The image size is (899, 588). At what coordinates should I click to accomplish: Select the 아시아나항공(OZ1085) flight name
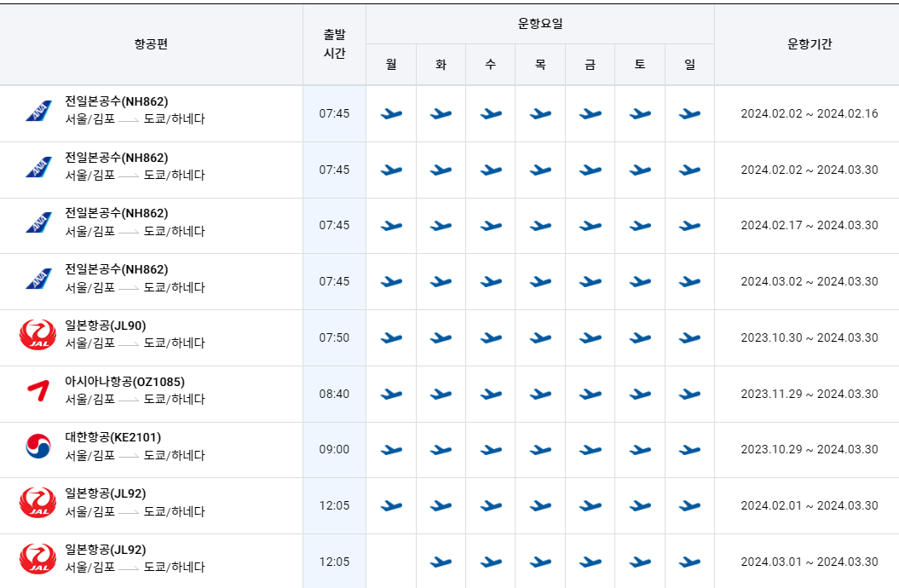(x=125, y=382)
